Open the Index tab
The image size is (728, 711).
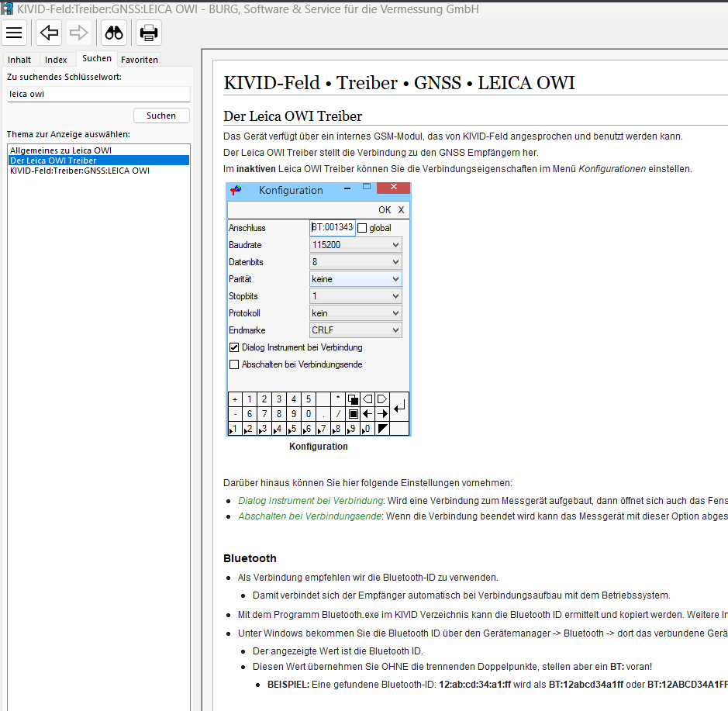[56, 60]
